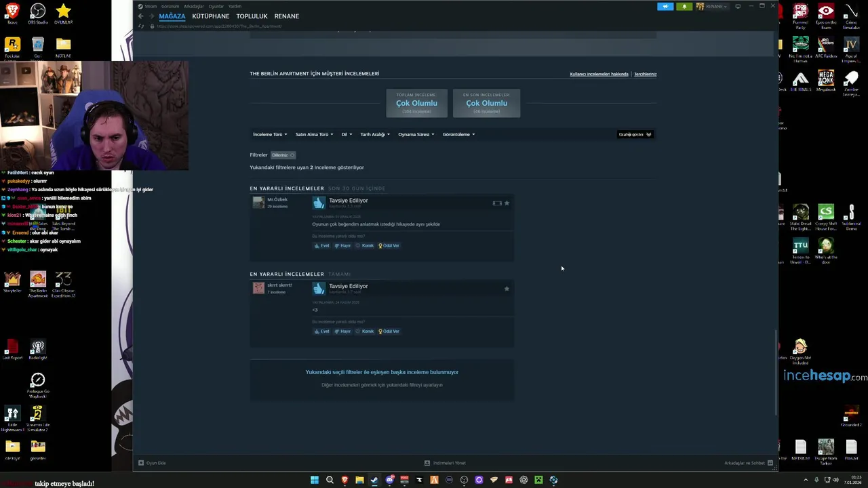Click the Oyun Ekle button

(152, 463)
